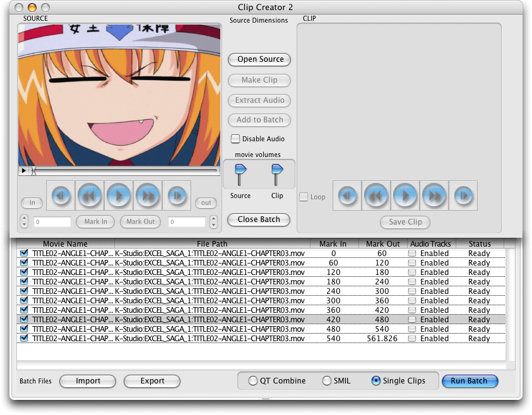
Task: Click the Mark Out column header
Action: pos(382,243)
